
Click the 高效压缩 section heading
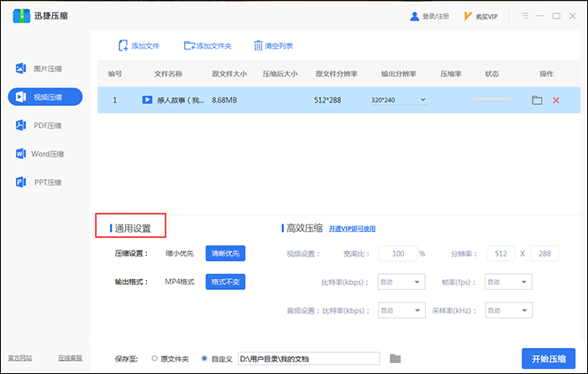pyautogui.click(x=304, y=228)
